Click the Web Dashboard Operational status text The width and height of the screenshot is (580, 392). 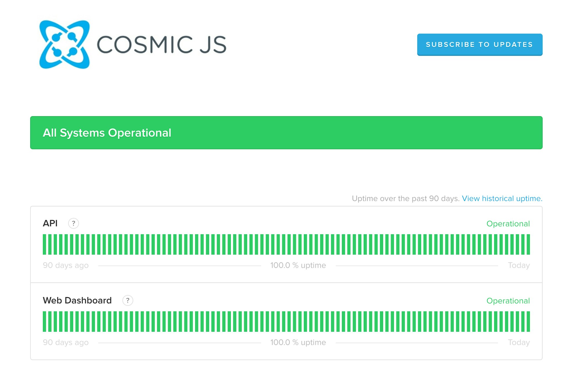[x=508, y=301]
